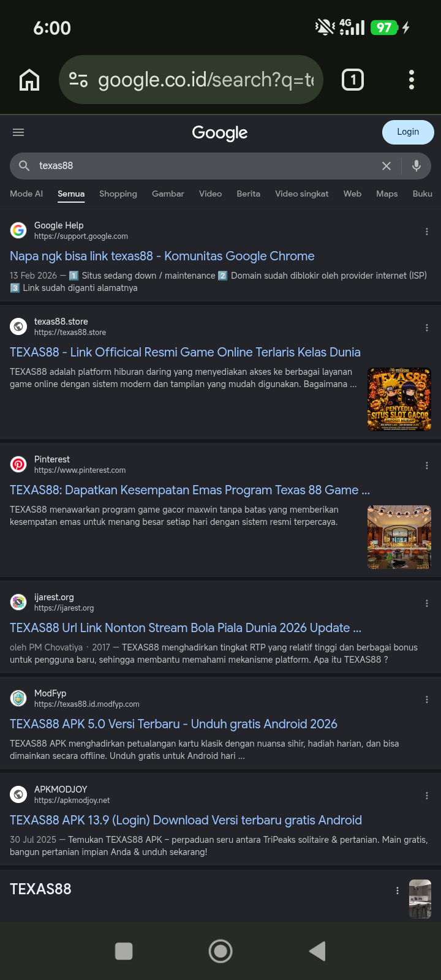The width and height of the screenshot is (441, 980).
Task: Click the ModFyp shield favicon
Action: click(18, 698)
